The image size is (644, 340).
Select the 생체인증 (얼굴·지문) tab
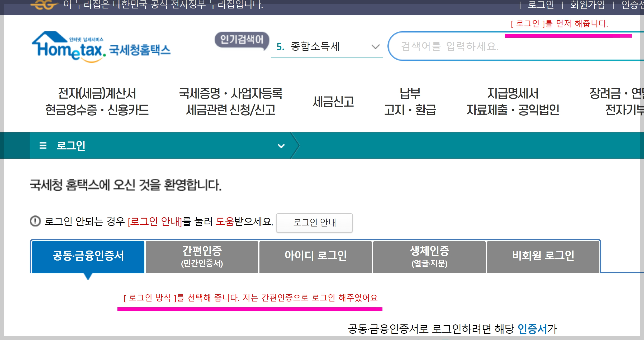pos(429,256)
